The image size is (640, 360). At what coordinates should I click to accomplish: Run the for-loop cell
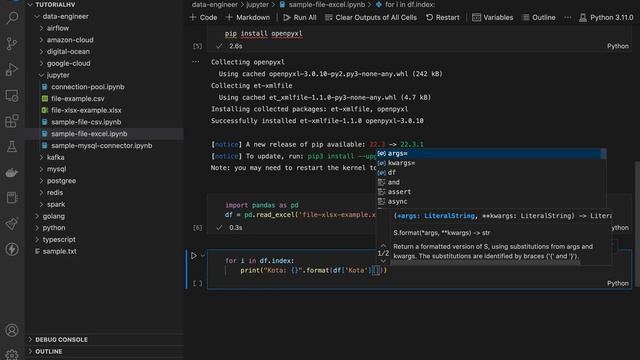point(193,256)
